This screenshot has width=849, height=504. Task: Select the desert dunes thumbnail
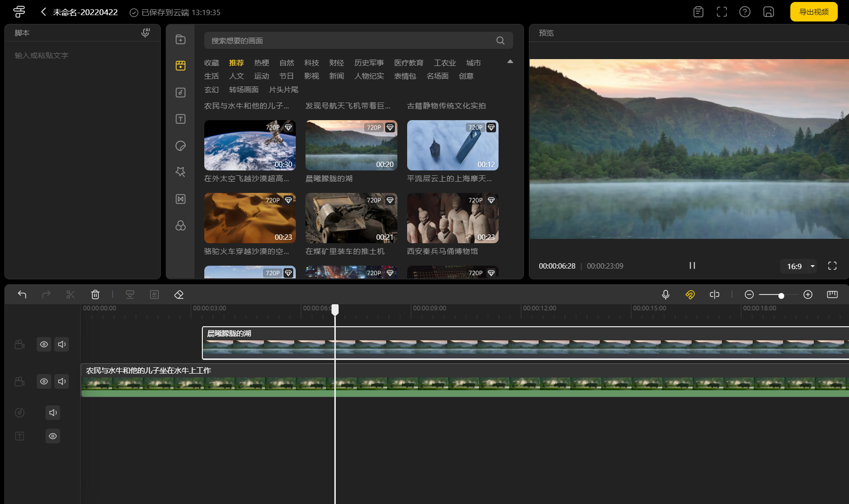(x=250, y=218)
